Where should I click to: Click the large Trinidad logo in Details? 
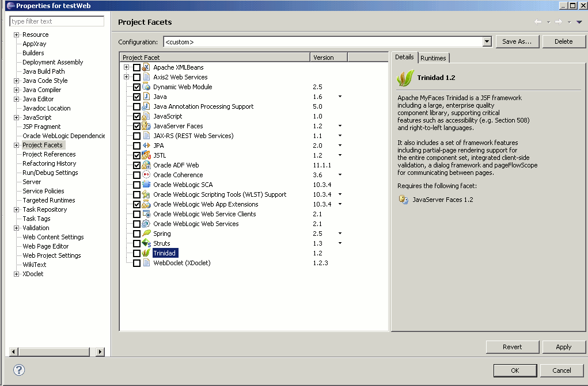[405, 78]
